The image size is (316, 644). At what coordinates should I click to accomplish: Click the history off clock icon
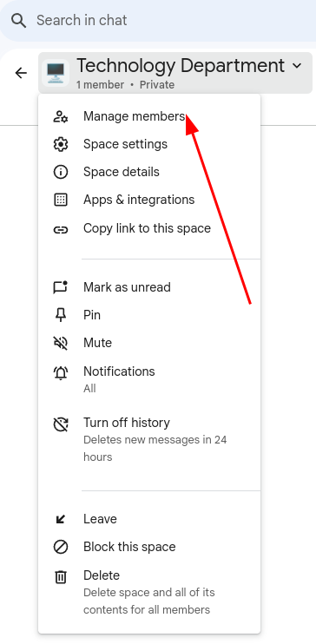click(61, 424)
